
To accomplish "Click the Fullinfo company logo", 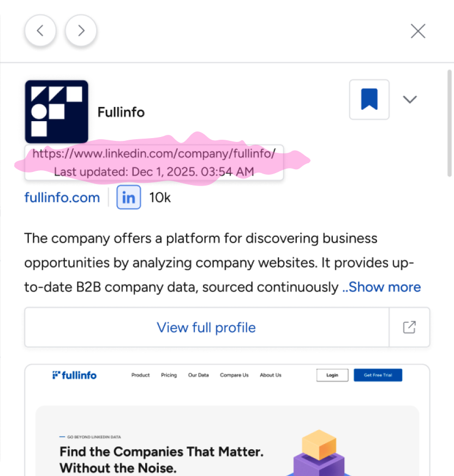I will coord(56,112).
